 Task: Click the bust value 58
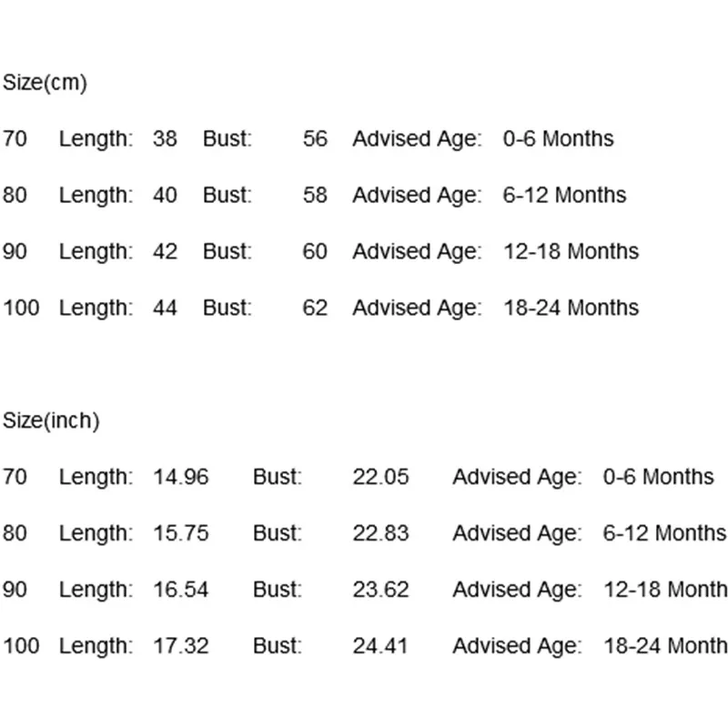315,196
